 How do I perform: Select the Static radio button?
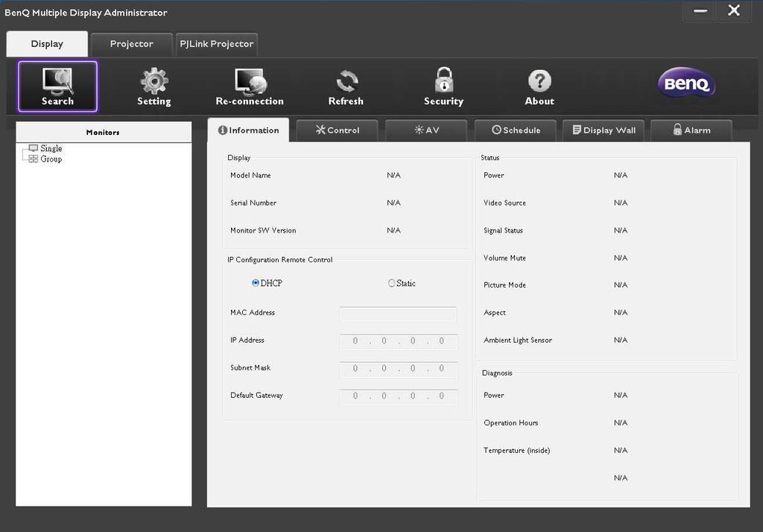(392, 283)
